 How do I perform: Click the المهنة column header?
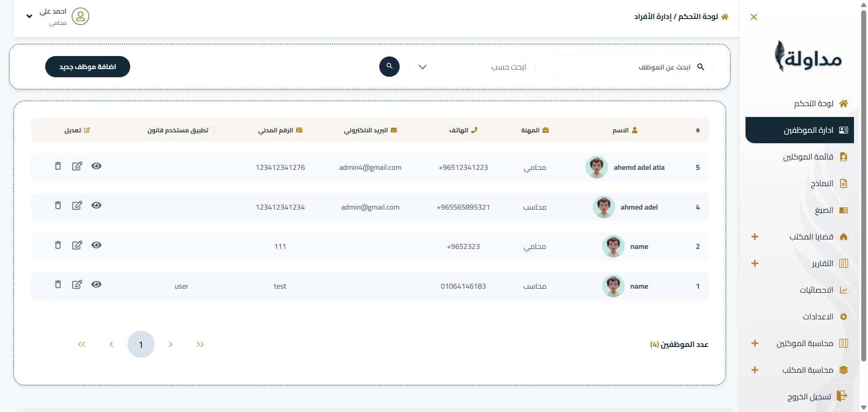click(x=535, y=130)
